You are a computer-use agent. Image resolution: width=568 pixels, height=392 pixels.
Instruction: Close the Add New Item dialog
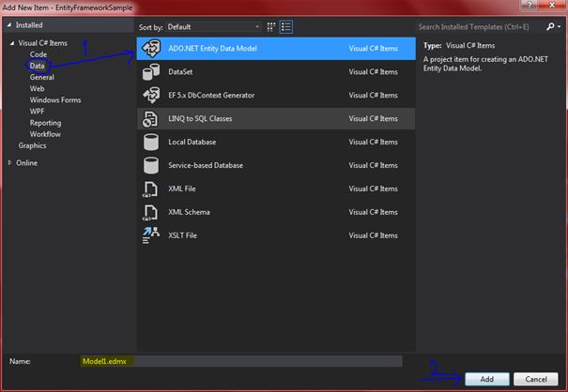tap(552, 5)
